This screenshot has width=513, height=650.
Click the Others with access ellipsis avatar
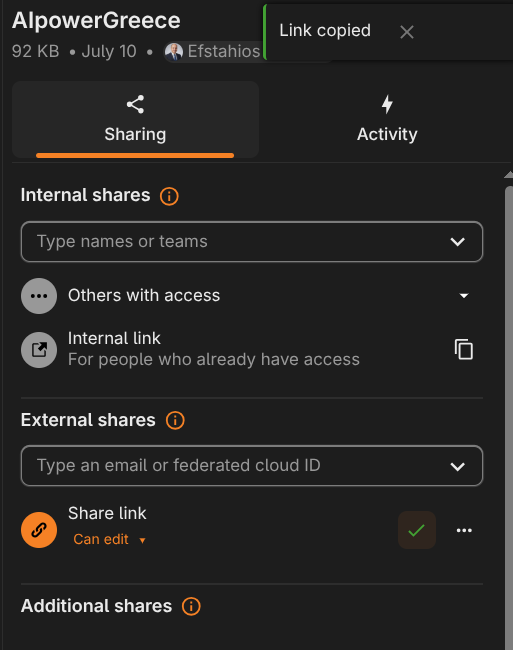39,296
